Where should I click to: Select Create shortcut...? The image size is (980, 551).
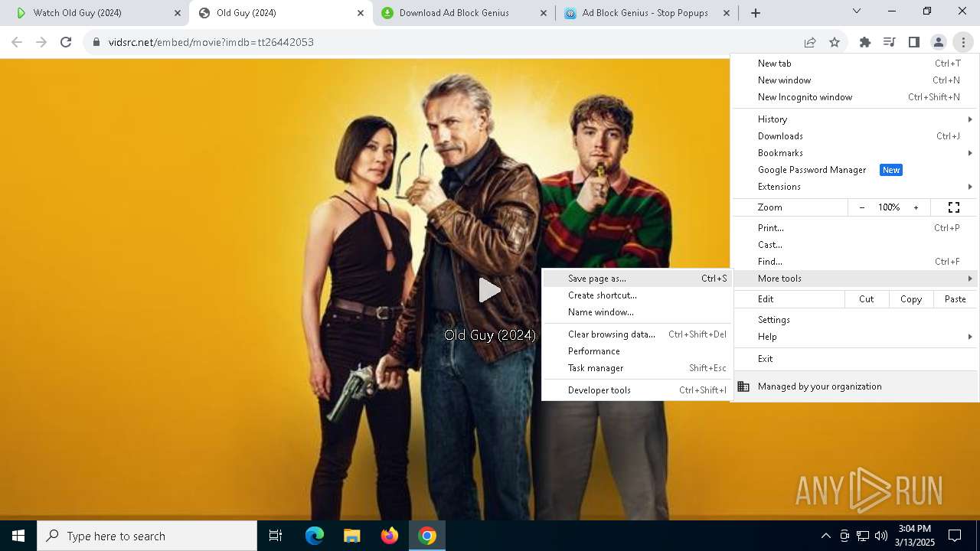(636, 295)
